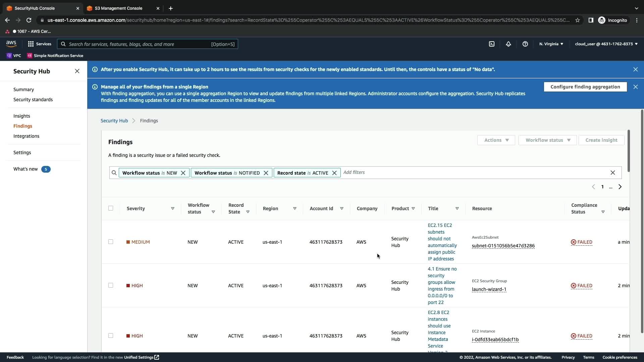The height and width of the screenshot is (362, 644).
Task: Open subnet-0151056b5e47d3286 resource link
Action: tap(503, 246)
